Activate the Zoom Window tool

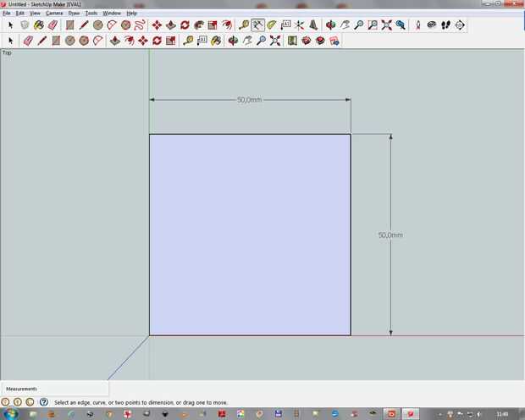pos(373,25)
